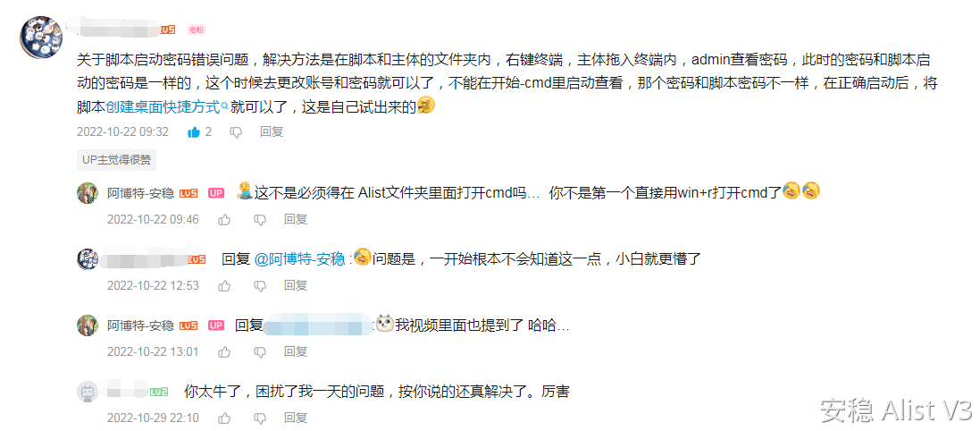Screen dimensions: 980x431
Task: Open the @阿博特-安稳 mention link
Action: coord(299,258)
